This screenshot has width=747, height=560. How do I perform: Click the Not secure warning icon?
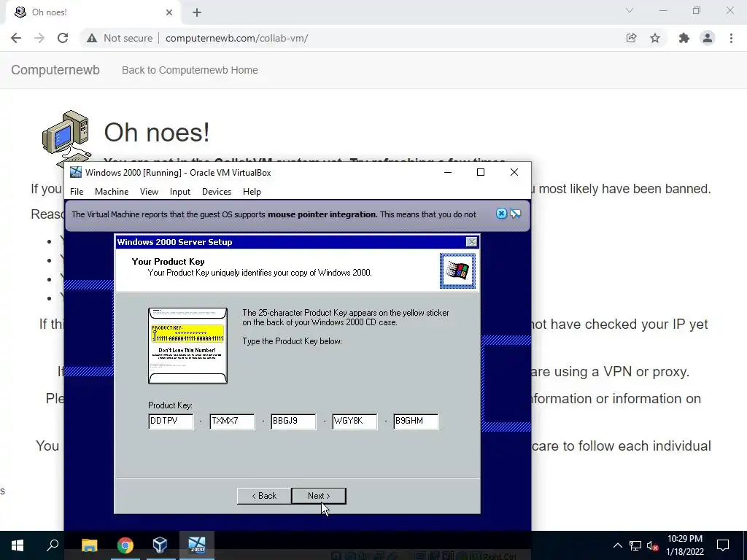(92, 38)
